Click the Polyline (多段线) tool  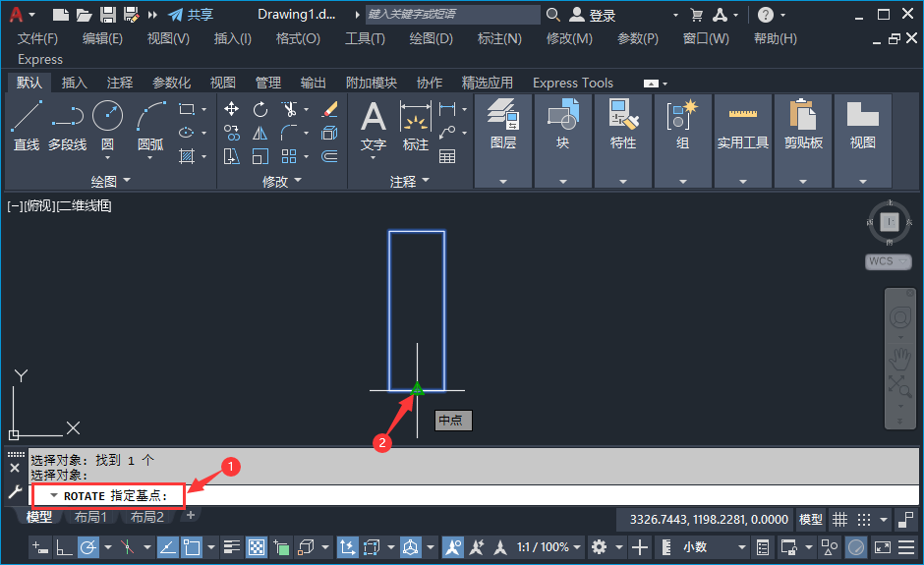(x=67, y=126)
